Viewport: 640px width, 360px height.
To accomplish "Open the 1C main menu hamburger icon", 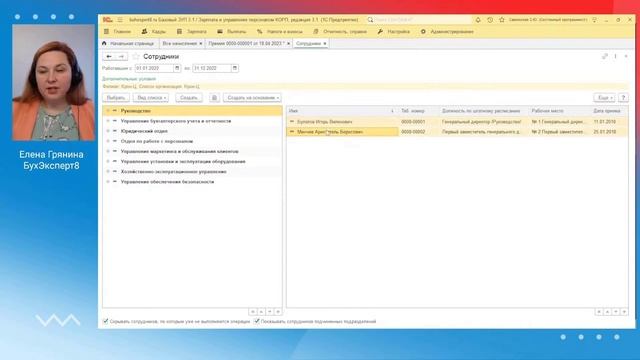I will 120,20.
